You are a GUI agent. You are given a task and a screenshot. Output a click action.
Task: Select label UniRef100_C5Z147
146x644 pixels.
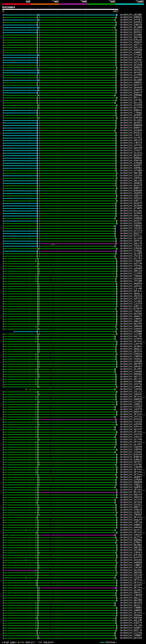(131, 246)
